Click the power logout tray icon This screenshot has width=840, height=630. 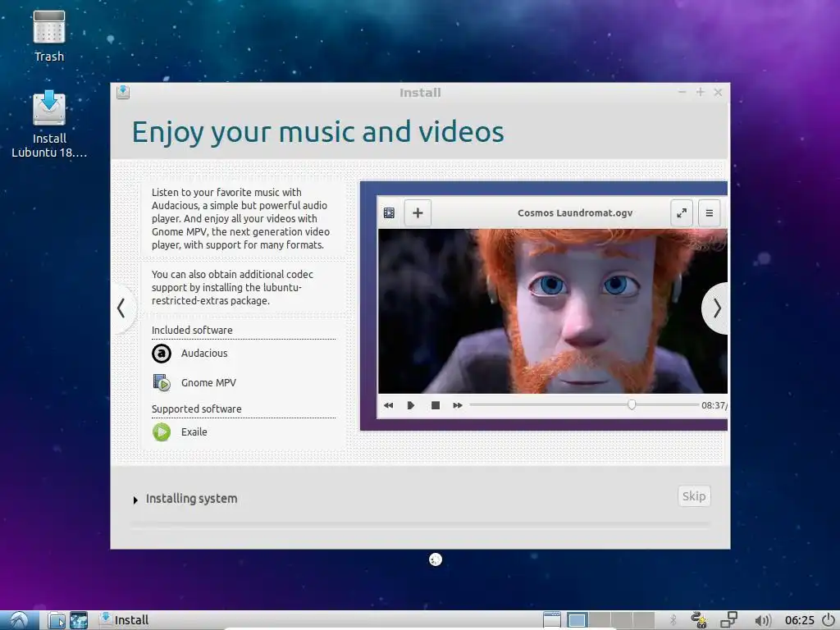click(x=829, y=620)
